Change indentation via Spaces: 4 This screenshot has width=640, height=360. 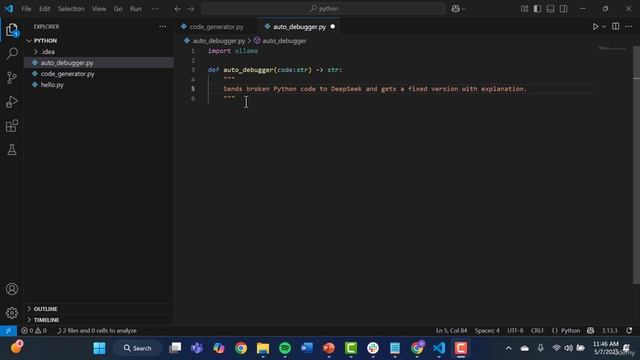(x=487, y=331)
